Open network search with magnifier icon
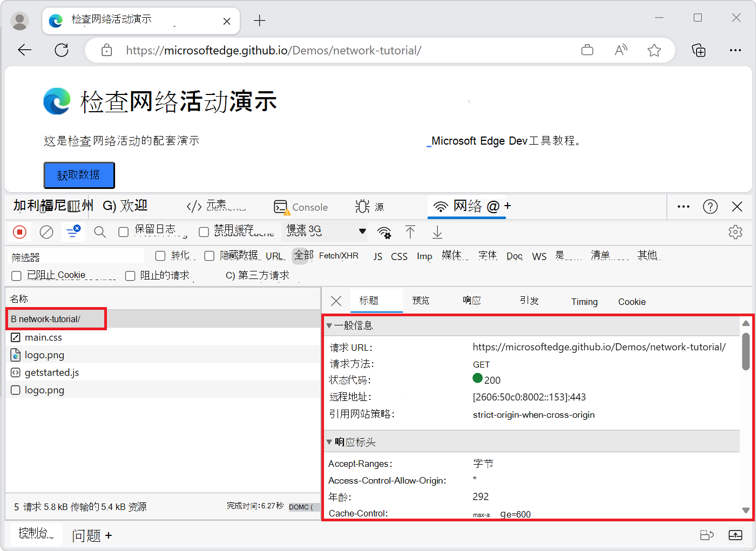The image size is (756, 551). pos(100,232)
